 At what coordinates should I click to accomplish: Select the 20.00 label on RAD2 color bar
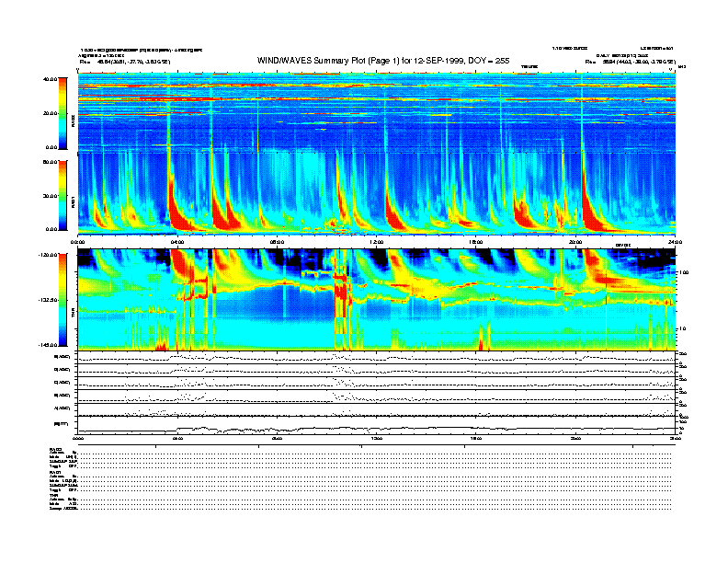50,113
